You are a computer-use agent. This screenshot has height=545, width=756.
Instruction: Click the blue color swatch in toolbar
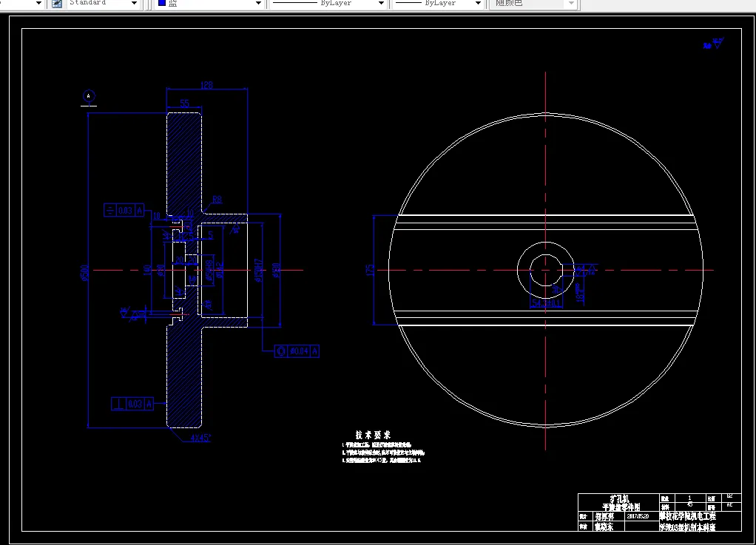click(162, 3)
